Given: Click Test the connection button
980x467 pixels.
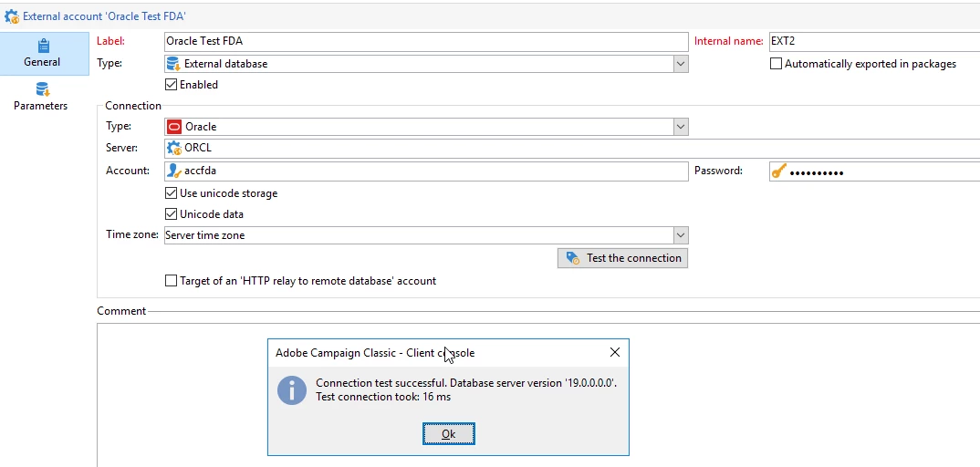Looking at the screenshot, I should point(622,258).
